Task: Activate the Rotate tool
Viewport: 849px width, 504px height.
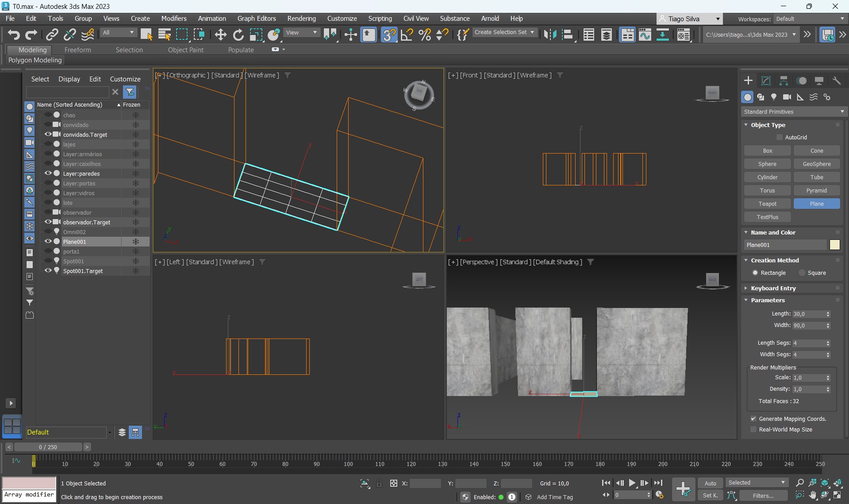Action: click(x=238, y=35)
